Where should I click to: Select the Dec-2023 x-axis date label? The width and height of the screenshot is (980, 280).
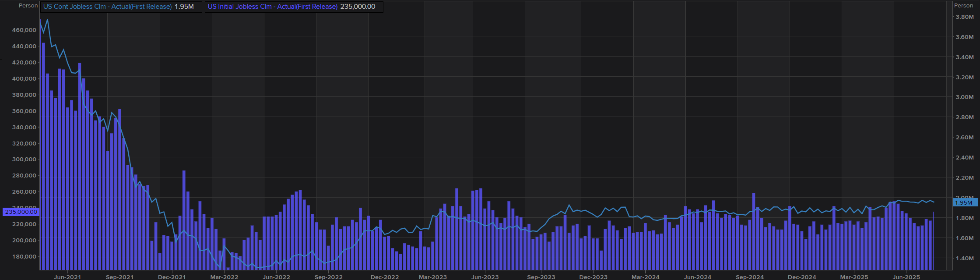(594, 277)
